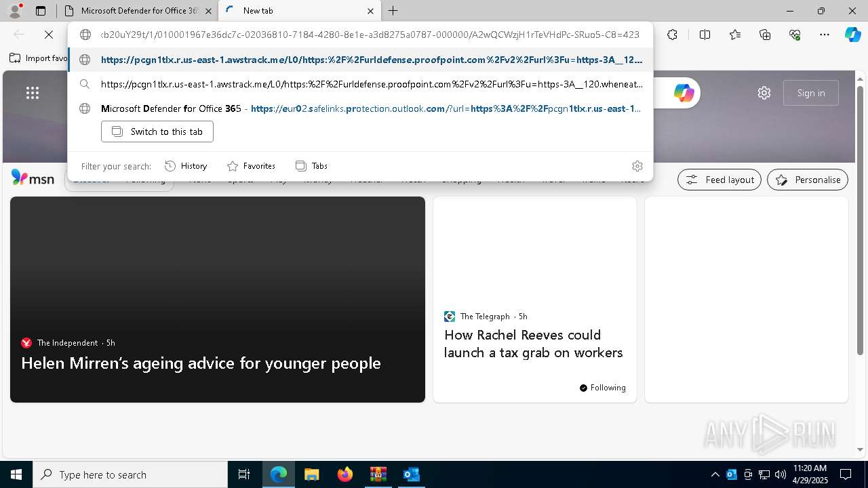Open the Copilot sidebar icon

click(x=852, y=35)
